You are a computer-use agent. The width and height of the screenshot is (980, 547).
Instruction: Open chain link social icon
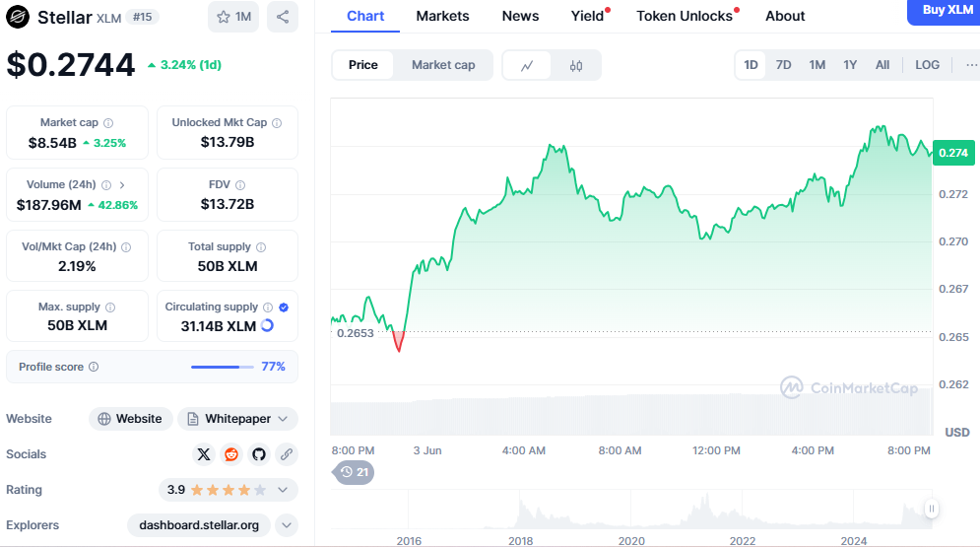pos(287,454)
